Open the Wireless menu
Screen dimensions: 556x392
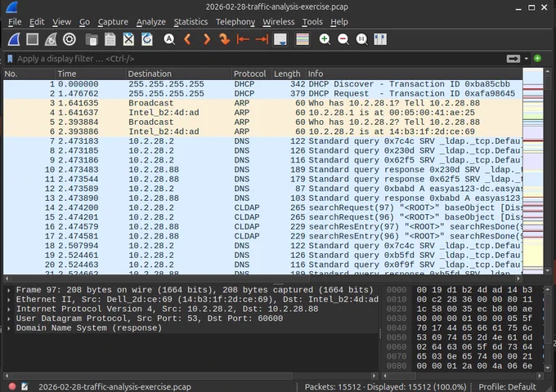coord(278,21)
